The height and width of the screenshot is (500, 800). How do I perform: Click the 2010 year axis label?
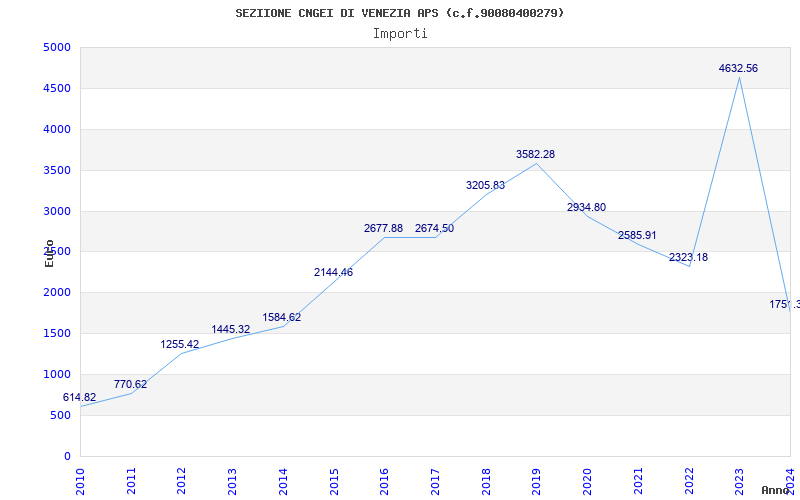(x=80, y=481)
